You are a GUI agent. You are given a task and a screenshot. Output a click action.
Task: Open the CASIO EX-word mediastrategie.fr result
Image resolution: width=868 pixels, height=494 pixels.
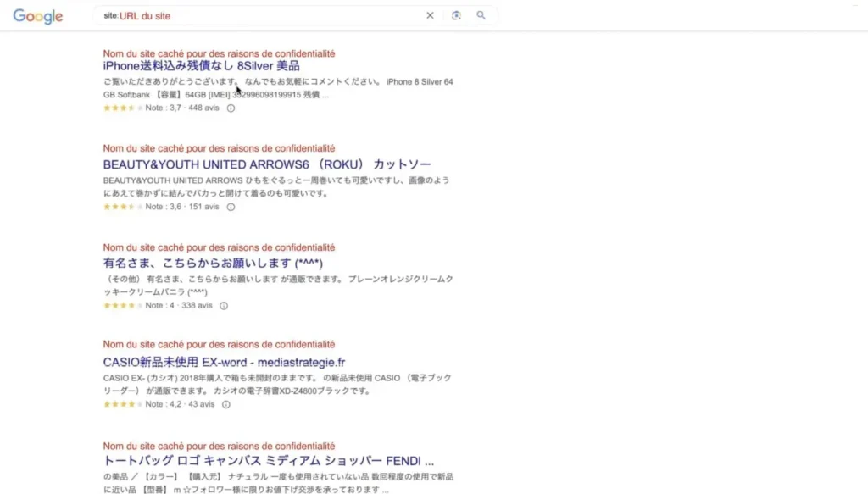tap(224, 363)
